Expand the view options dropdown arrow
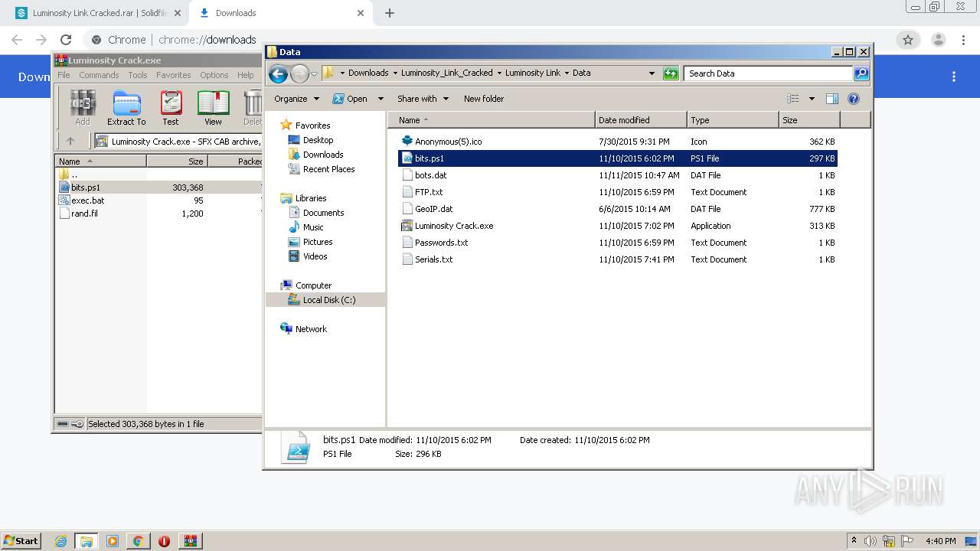 (812, 99)
